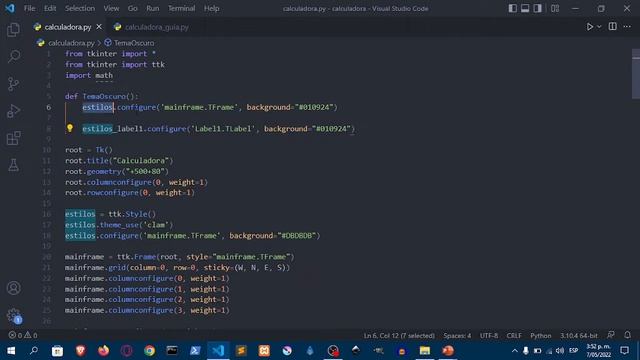Viewport: 640px width, 360px height.
Task: Open Windows taskbar search
Action: point(34,351)
